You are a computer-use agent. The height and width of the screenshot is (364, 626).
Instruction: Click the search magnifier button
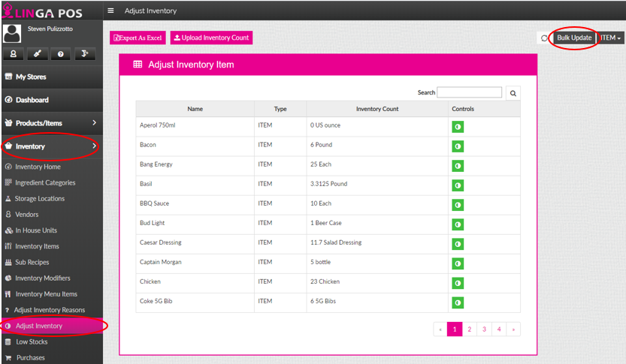click(513, 93)
